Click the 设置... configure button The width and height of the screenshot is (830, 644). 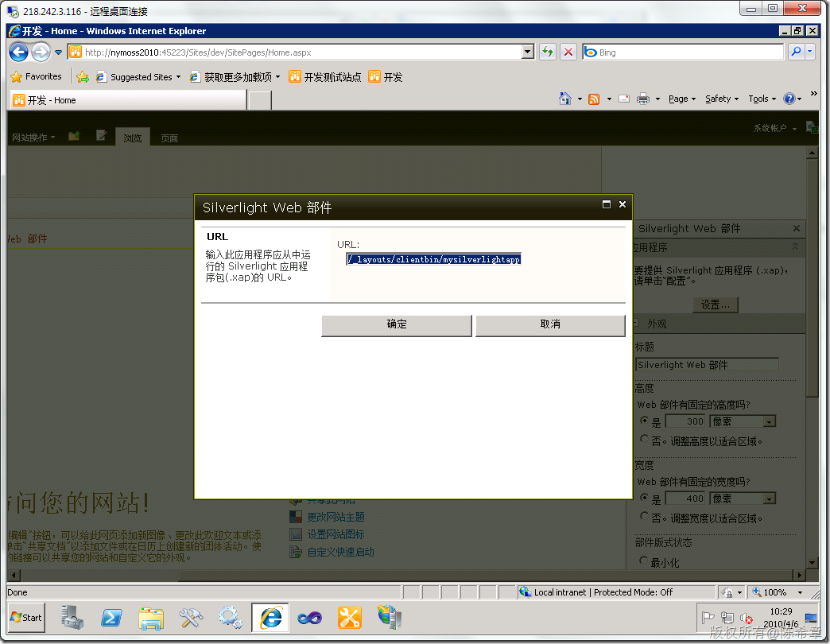click(x=716, y=305)
